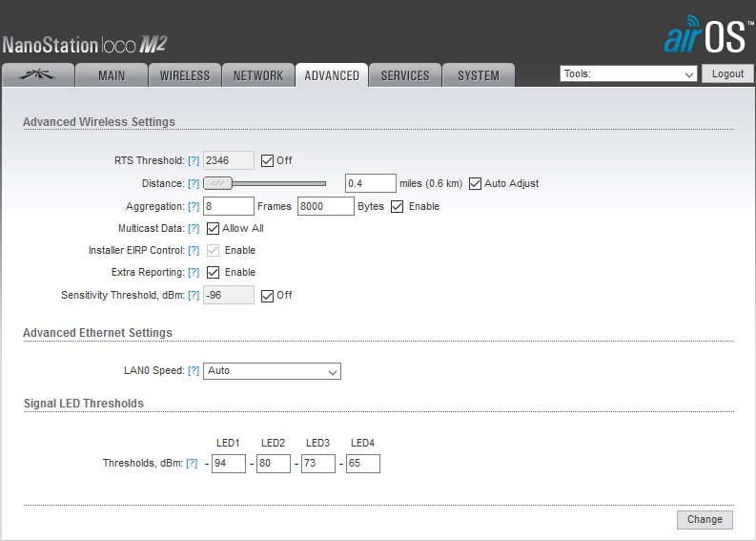Image resolution: width=756 pixels, height=541 pixels.
Task: Click the LED1 threshold input field
Action: point(228,464)
